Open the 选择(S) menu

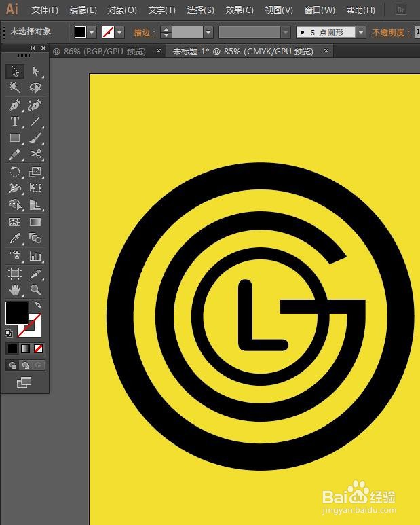(x=200, y=10)
